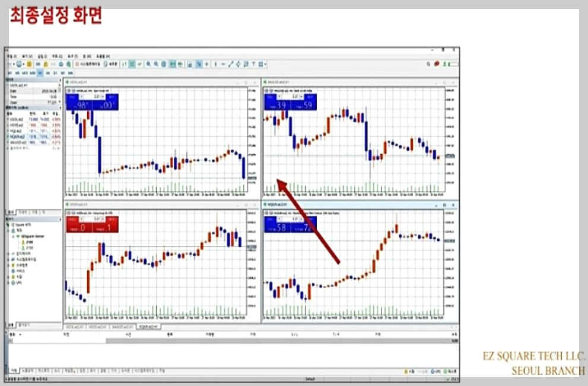
Task: Click the globe profiles icon in toolbar
Action: tap(19, 64)
